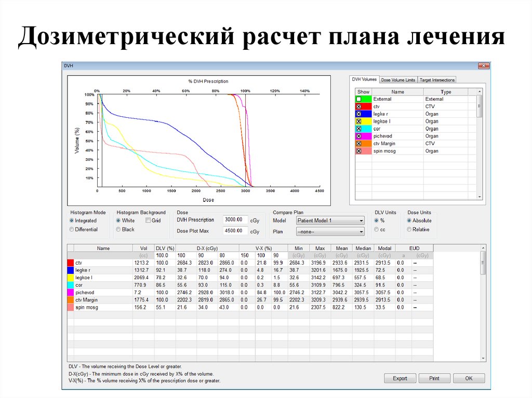Uncheck the legke r show checkbox

tap(358, 114)
